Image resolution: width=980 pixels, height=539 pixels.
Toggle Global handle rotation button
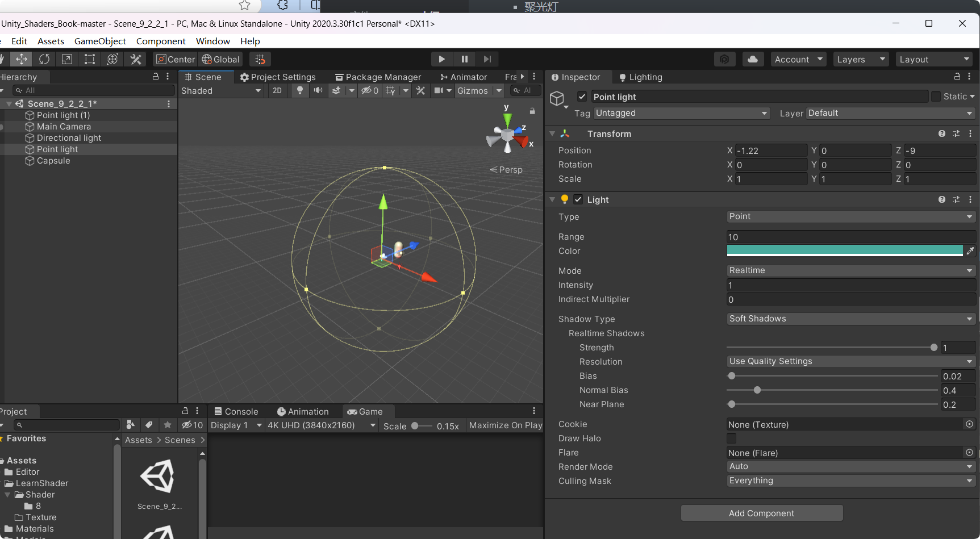(221, 59)
